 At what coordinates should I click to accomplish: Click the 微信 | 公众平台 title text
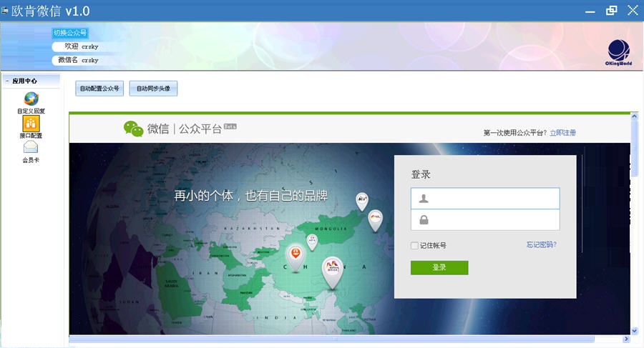click(x=185, y=129)
